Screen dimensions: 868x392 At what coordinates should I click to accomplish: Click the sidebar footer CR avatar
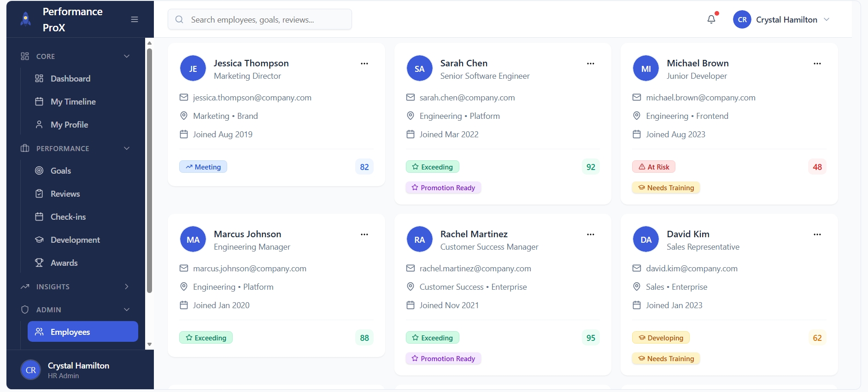[x=31, y=370]
